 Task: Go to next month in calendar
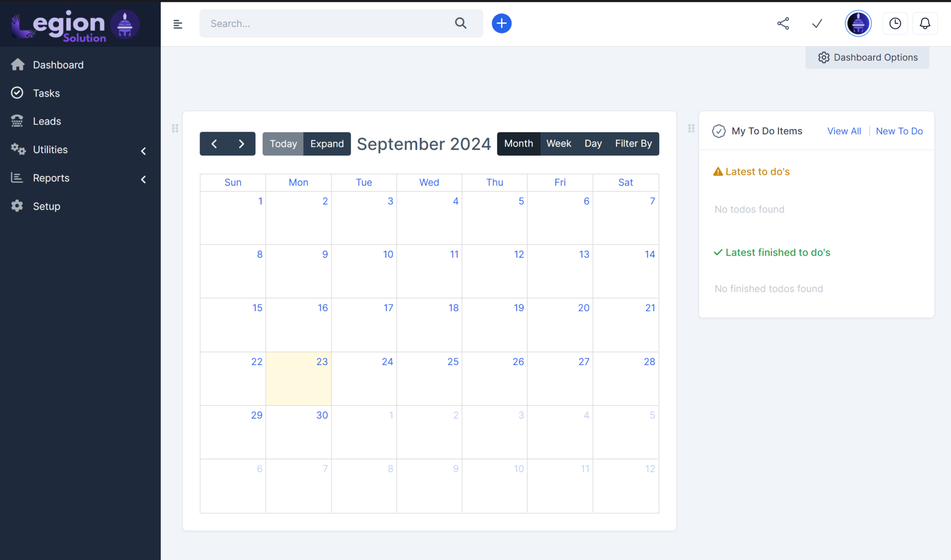(241, 144)
